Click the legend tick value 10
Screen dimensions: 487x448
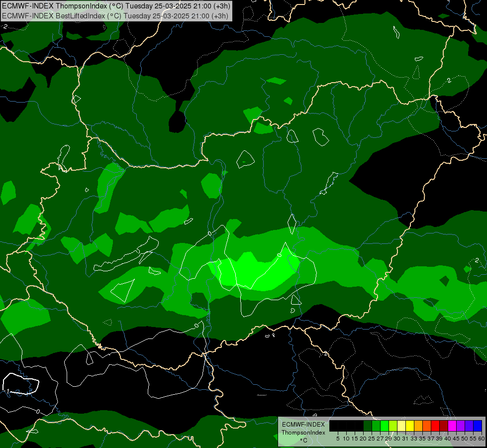(x=346, y=439)
